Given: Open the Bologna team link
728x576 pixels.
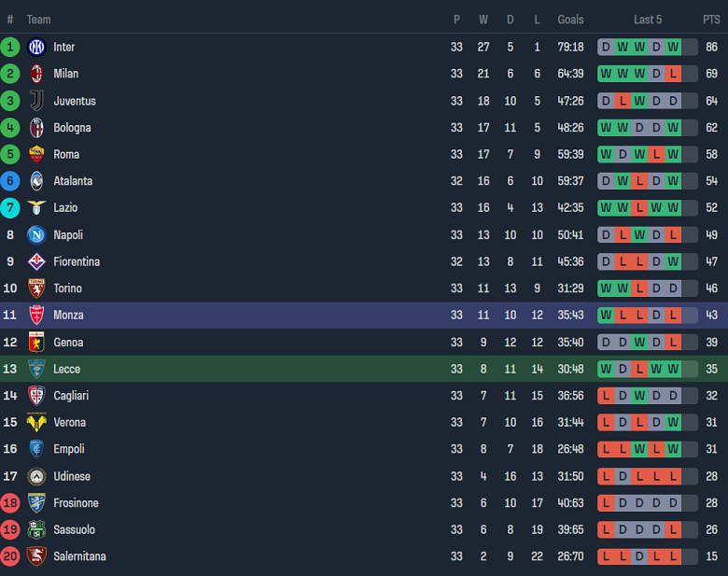Looking at the screenshot, I should click(x=72, y=128).
